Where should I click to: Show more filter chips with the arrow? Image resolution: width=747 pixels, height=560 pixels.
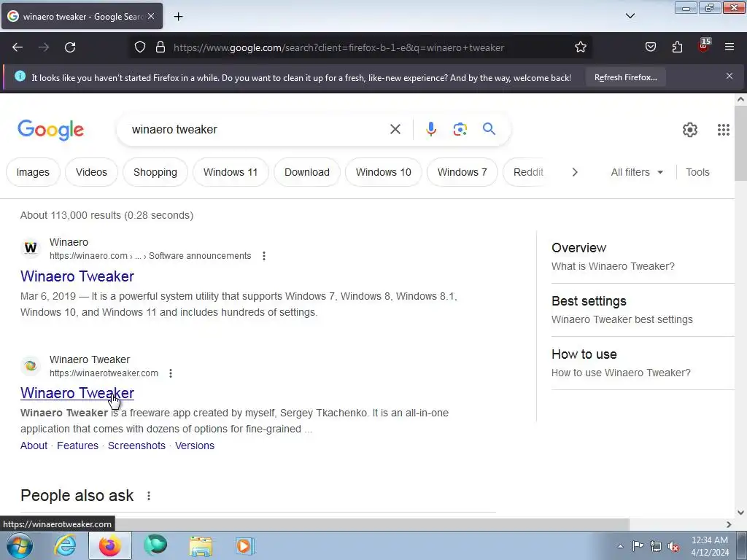click(575, 172)
